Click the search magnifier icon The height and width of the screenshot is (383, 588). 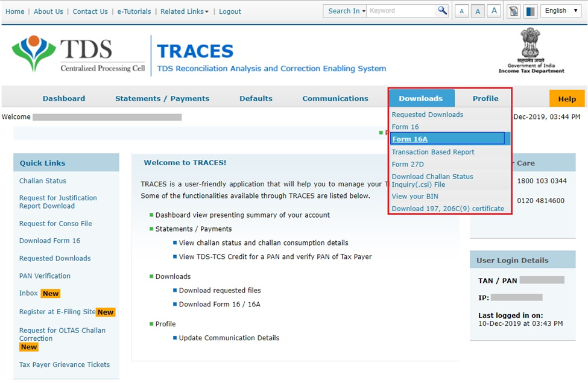[442, 10]
